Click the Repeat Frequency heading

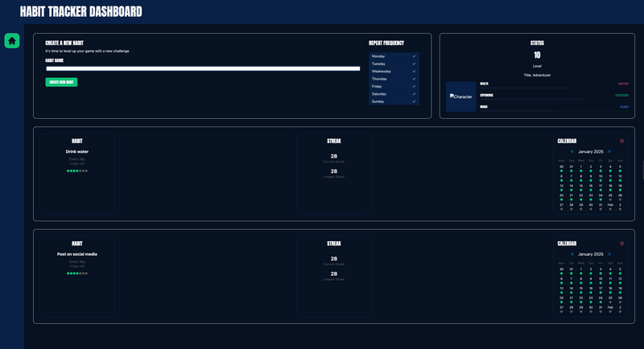(x=386, y=43)
